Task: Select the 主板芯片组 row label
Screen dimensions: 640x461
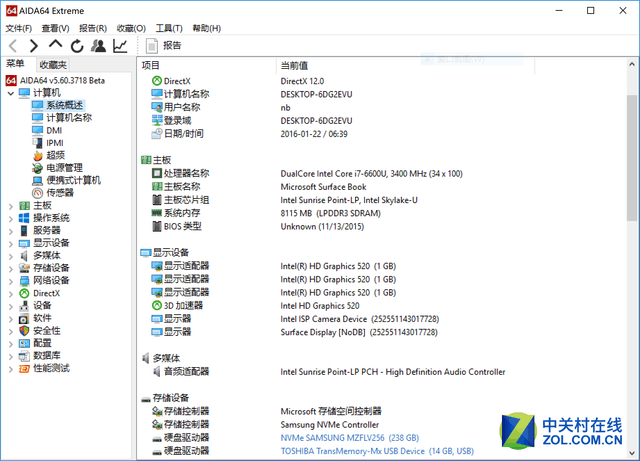Action: coord(186,200)
